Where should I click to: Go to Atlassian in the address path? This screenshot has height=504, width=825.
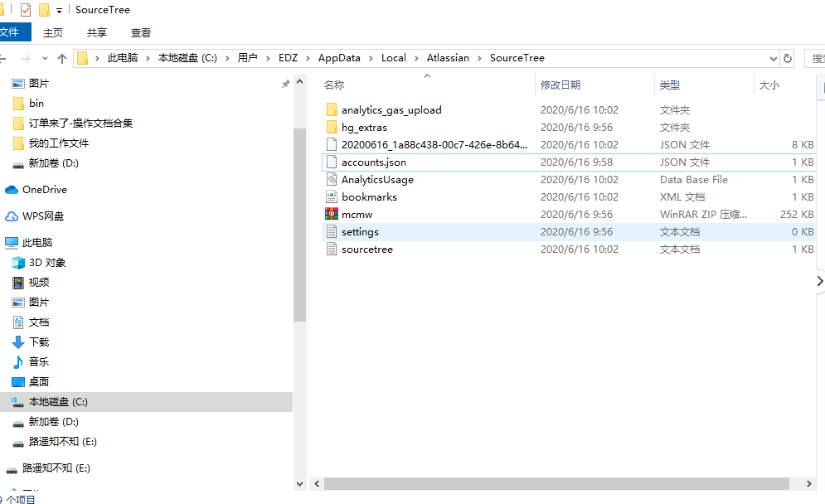coord(448,58)
